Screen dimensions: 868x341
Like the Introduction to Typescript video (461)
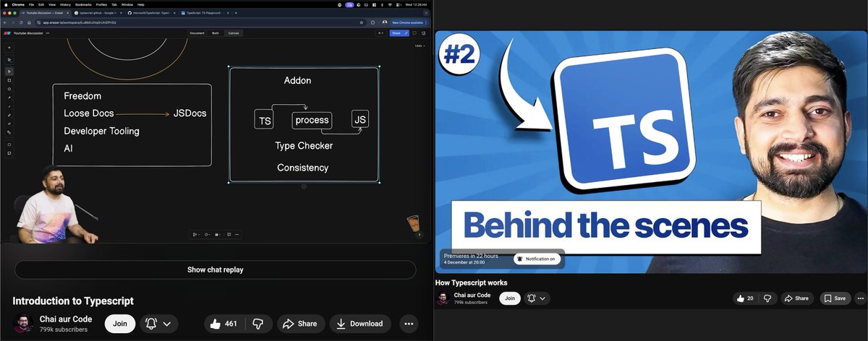224,324
